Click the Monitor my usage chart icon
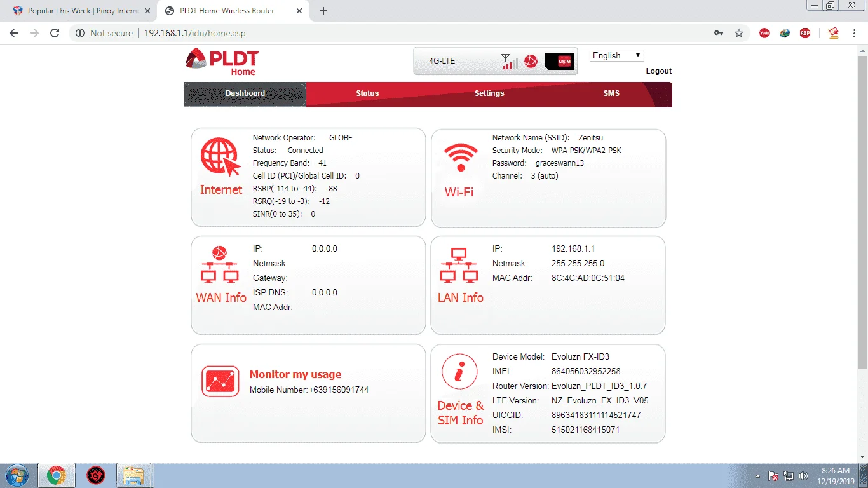 [x=220, y=381]
